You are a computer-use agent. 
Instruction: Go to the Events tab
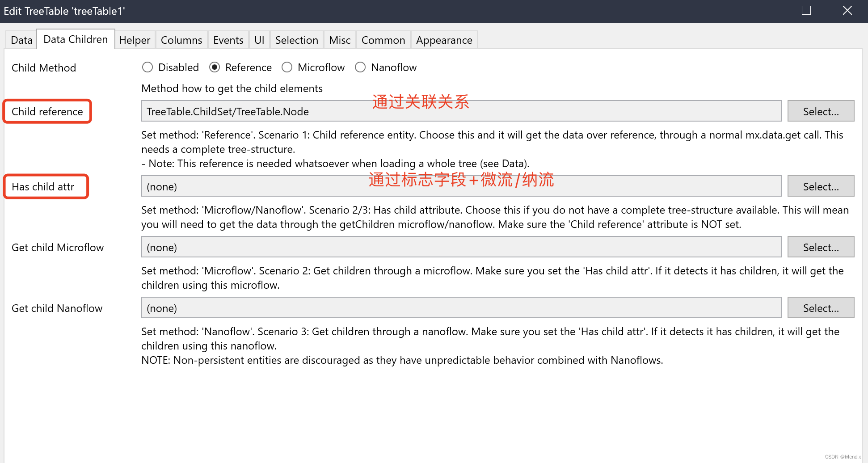click(x=228, y=40)
